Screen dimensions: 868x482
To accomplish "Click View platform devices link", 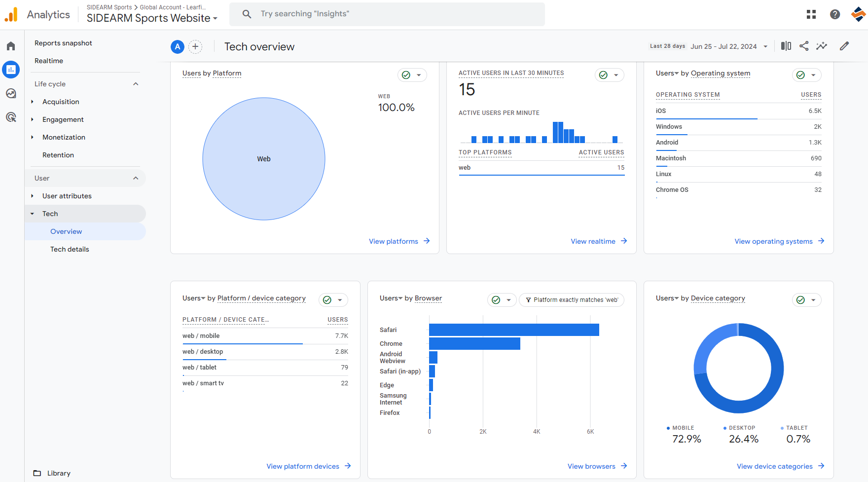I will point(303,466).
